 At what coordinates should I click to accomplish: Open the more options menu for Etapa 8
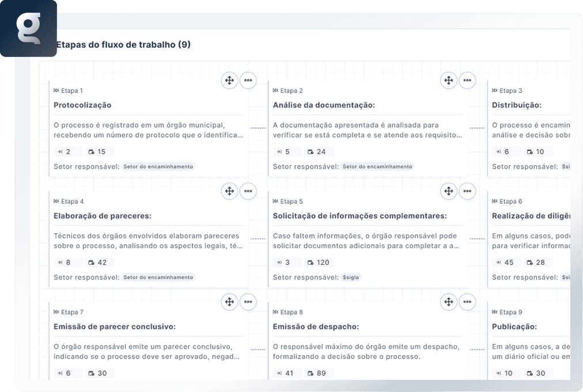tap(467, 302)
